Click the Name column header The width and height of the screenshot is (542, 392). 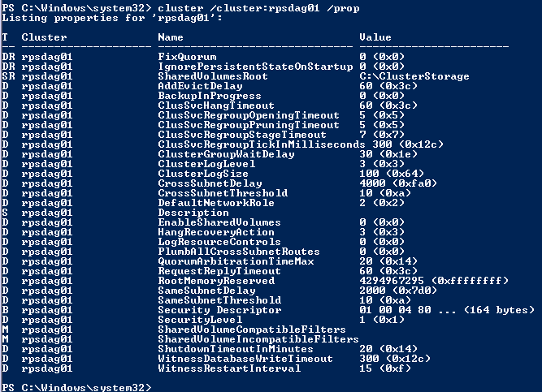pos(171,37)
